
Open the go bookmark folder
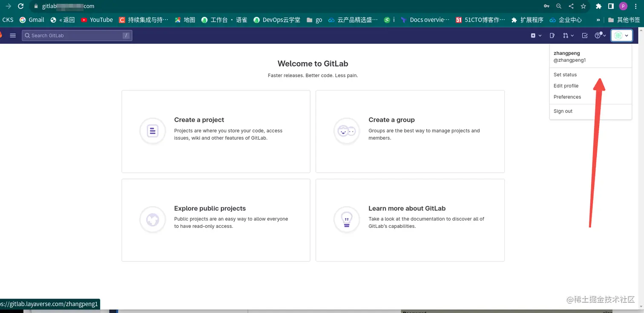pos(314,20)
